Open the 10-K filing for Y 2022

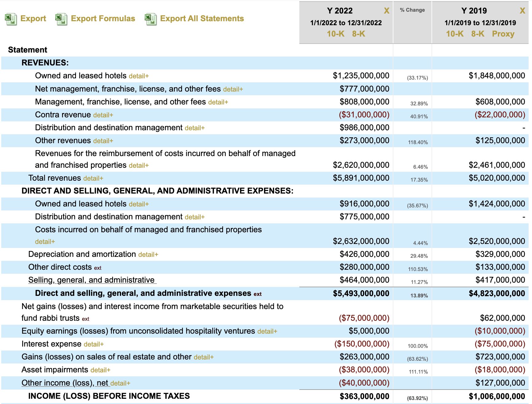click(x=335, y=34)
